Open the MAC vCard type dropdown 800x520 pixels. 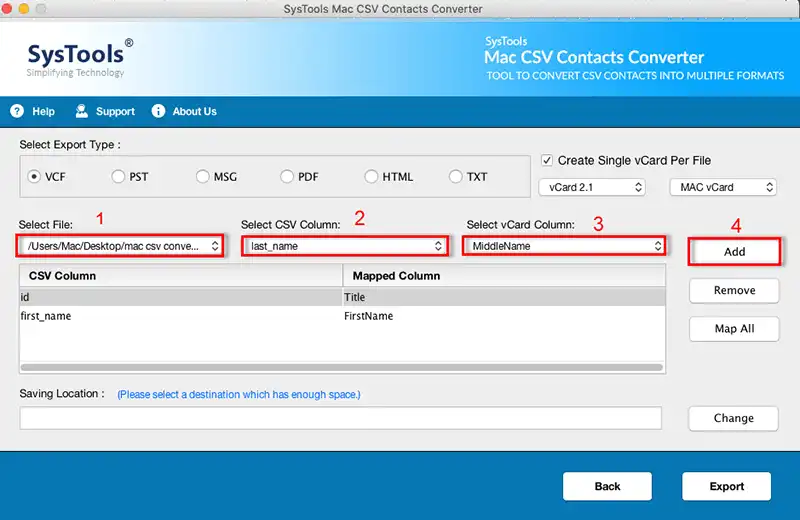[x=723, y=187]
